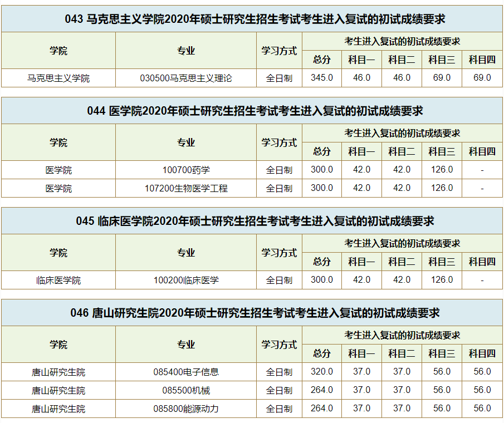Image resolution: width=504 pixels, height=423 pixels.
Task: Select the 085800能源动力 major cell
Action: click(x=186, y=409)
